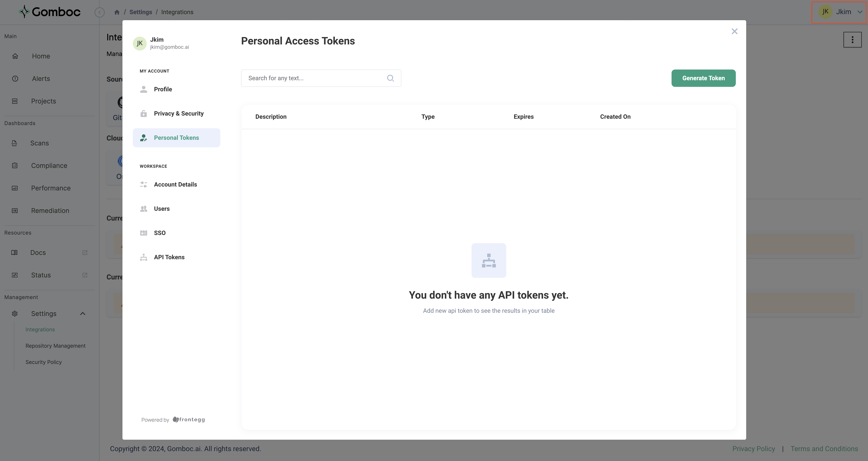Click the Alerts icon in sidebar

click(15, 79)
